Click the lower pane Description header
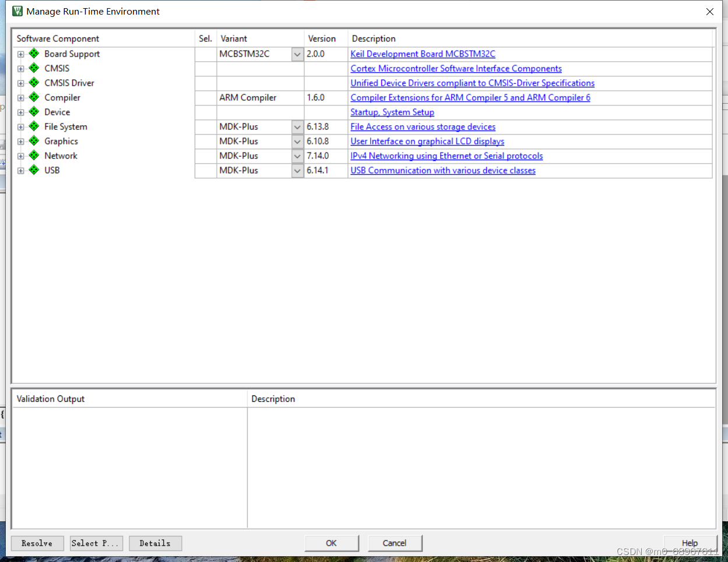Viewport: 728px width, 562px height. 481,399
